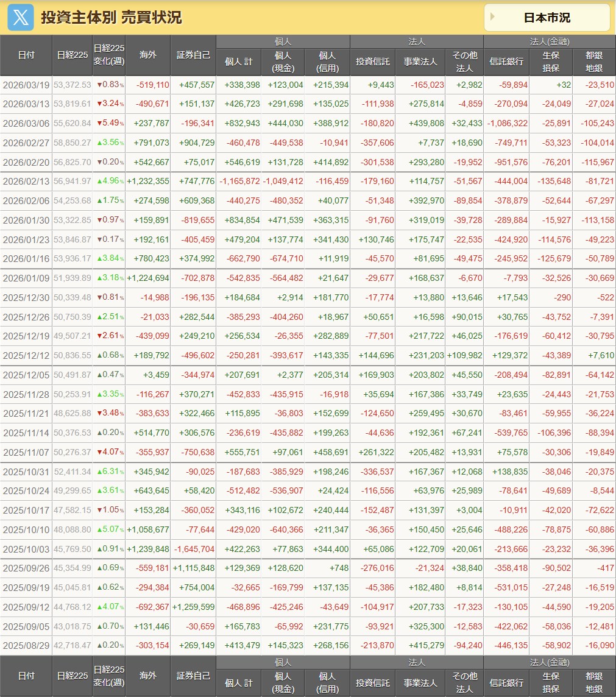Click the 2025/10/03 date cell
This screenshot has width=616, height=697.
(x=26, y=549)
